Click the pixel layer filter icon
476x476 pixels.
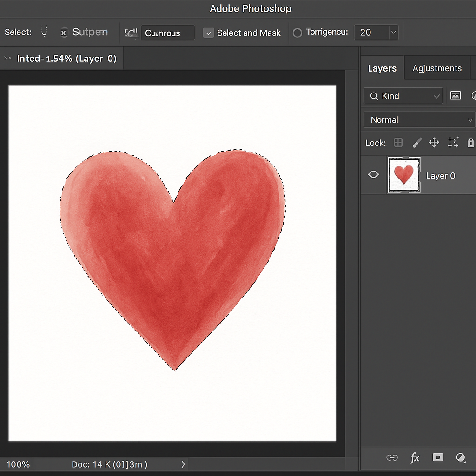pyautogui.click(x=456, y=96)
